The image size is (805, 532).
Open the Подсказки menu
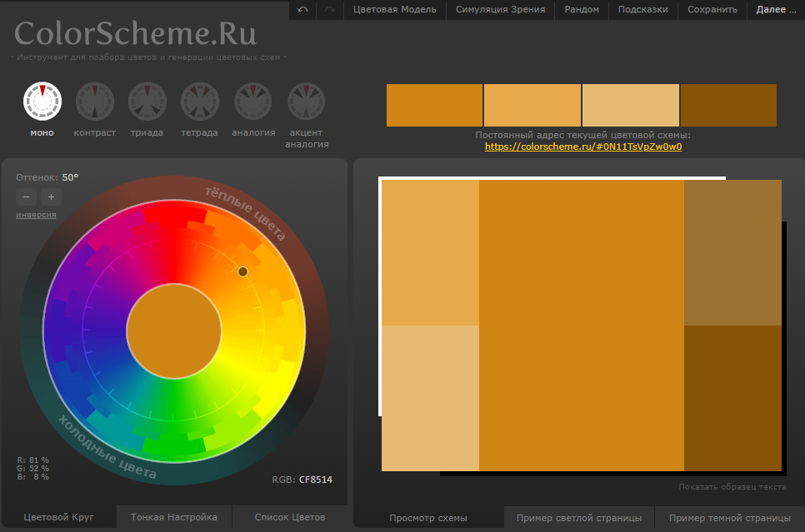click(643, 10)
